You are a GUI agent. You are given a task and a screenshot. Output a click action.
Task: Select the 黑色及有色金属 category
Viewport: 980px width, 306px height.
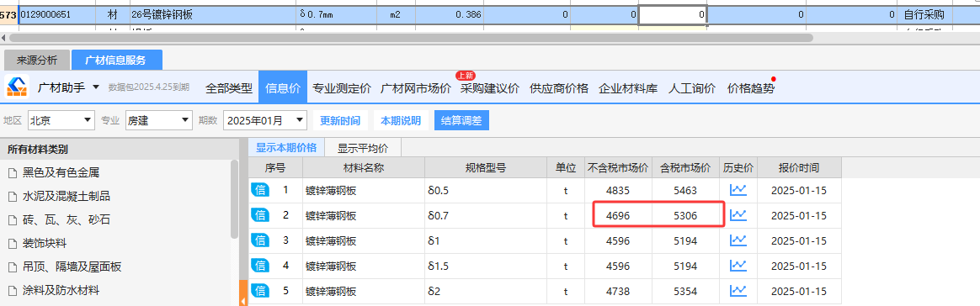tap(61, 173)
